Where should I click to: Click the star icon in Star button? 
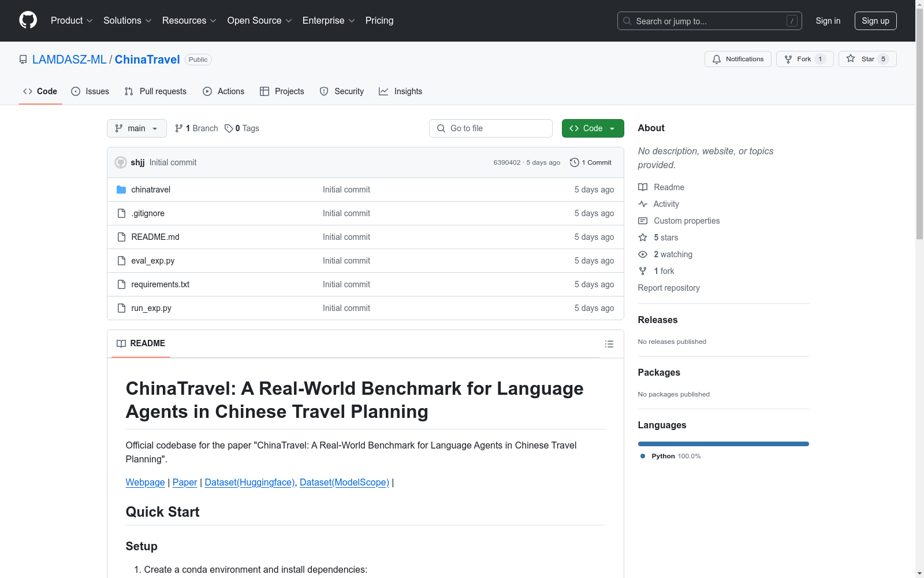[x=851, y=58]
